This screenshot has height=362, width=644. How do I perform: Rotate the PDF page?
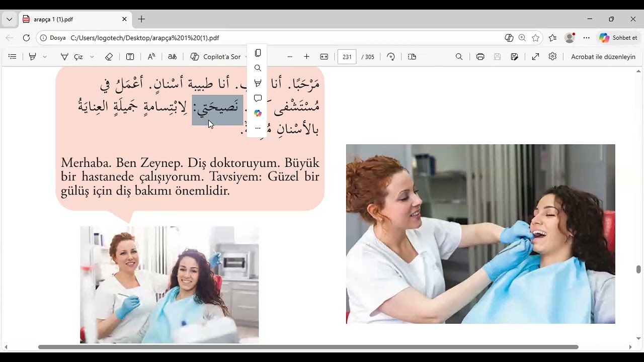coord(391,57)
